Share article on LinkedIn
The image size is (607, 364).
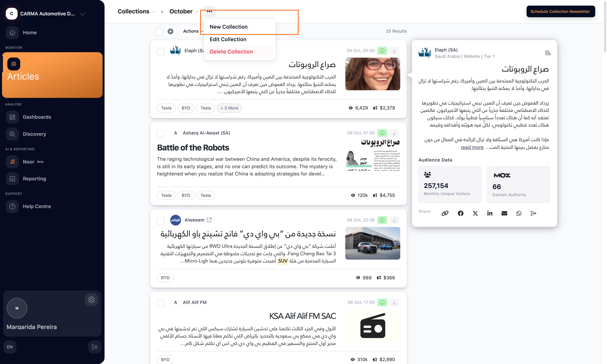tap(490, 213)
